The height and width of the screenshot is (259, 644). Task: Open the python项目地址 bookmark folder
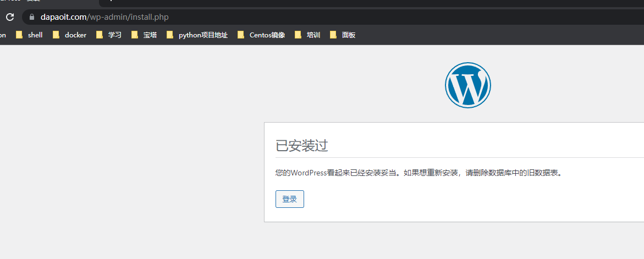coord(197,35)
